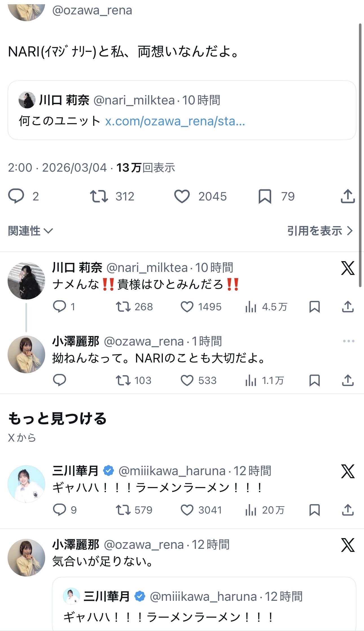Screen dimensions: 364x631
Task: Share 小澤麗那's NARIのことも大切だよ reply
Action: pyautogui.click(x=348, y=381)
